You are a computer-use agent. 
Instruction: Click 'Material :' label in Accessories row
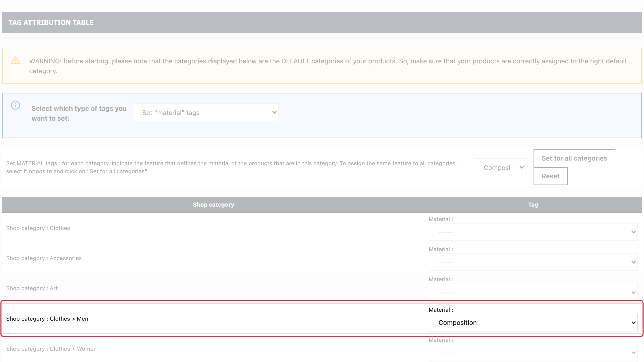(x=441, y=249)
